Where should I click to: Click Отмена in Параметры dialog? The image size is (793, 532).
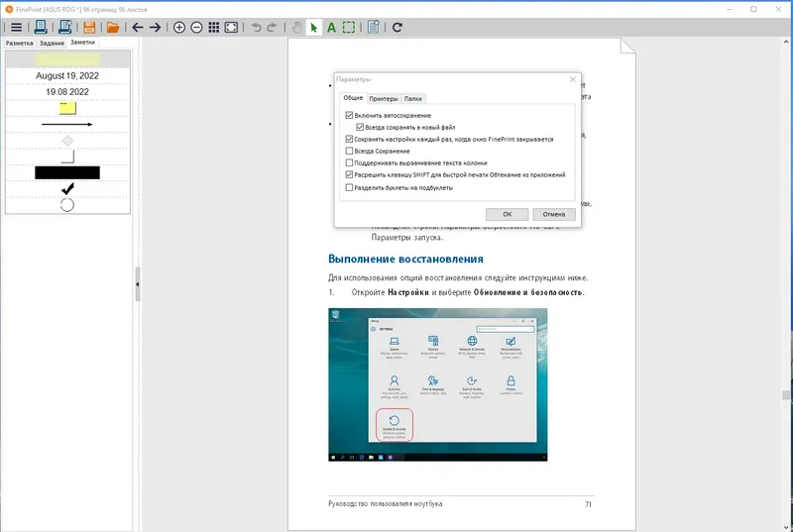(x=554, y=214)
